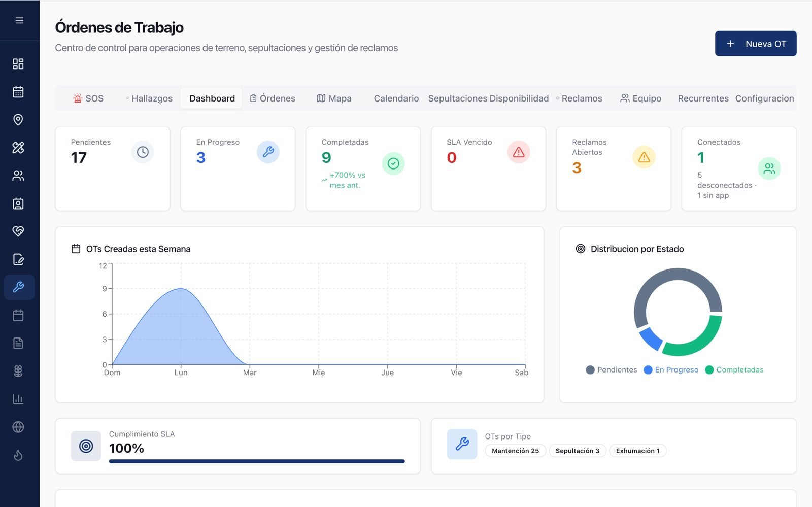This screenshot has width=812, height=507.
Task: Click the peak of the Lun area chart
Action: point(181,289)
